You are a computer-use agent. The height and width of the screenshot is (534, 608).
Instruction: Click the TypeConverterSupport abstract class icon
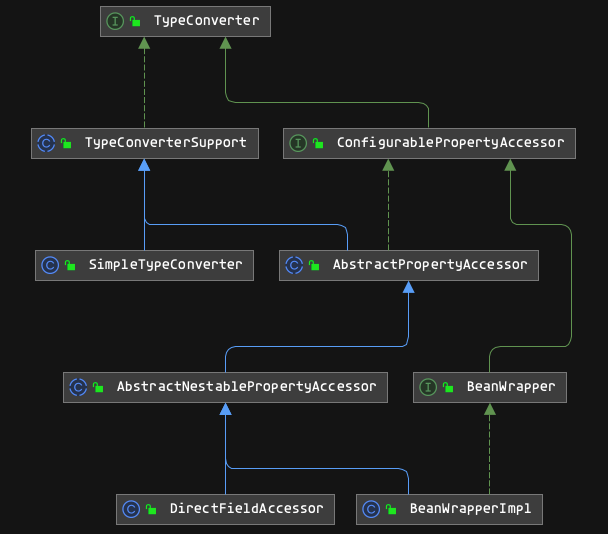pos(46,143)
